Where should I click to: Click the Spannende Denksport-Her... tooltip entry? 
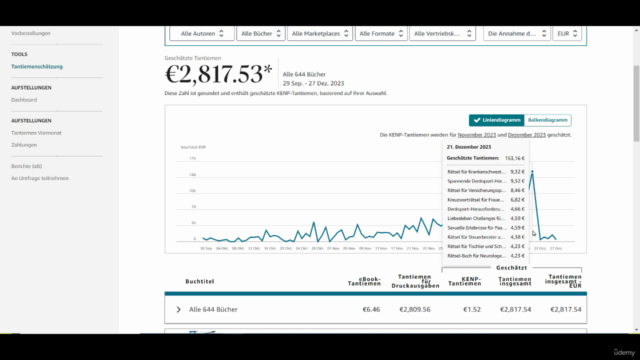(x=486, y=181)
